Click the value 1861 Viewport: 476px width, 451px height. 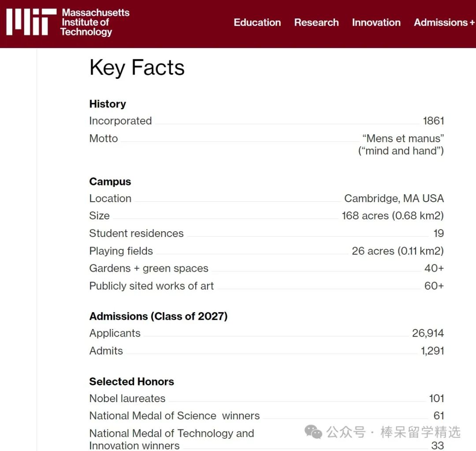(x=434, y=121)
